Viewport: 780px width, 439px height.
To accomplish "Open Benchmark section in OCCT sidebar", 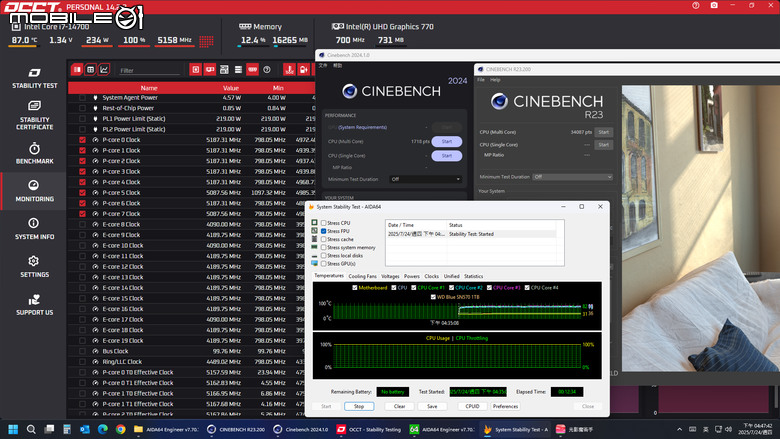I will tap(34, 153).
